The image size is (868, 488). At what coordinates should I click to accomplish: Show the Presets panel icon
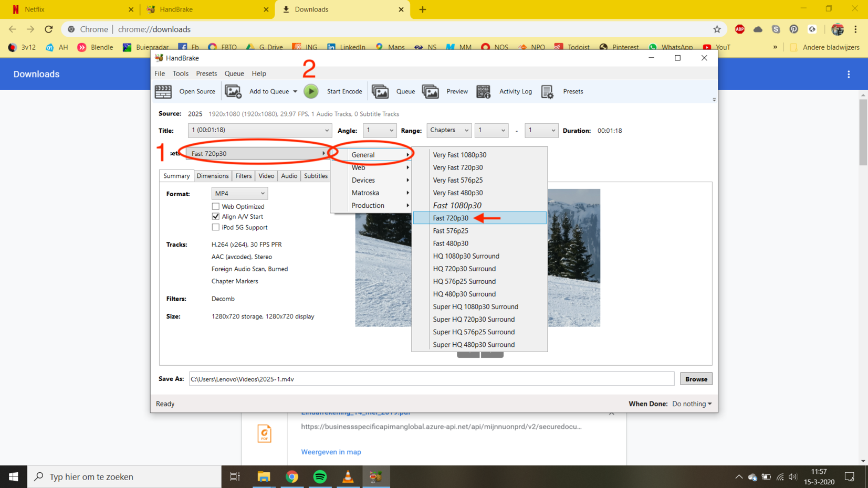(547, 91)
